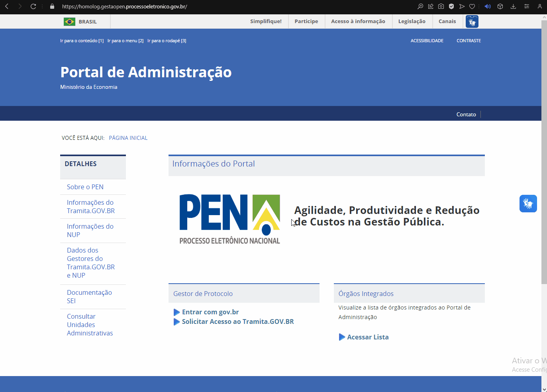Open Informações do NUP sidebar link
This screenshot has width=547, height=392.
tap(90, 231)
